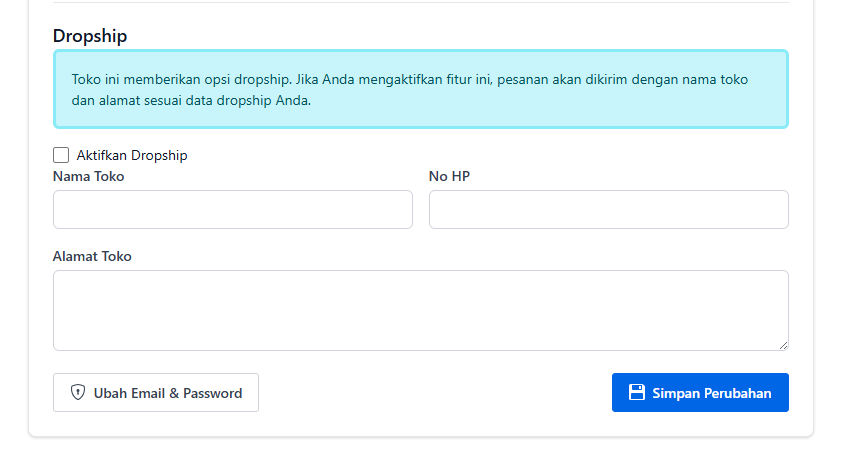The image size is (862, 474).
Task: Click the 'Simpan Perubahan' text on button
Action: [712, 393]
